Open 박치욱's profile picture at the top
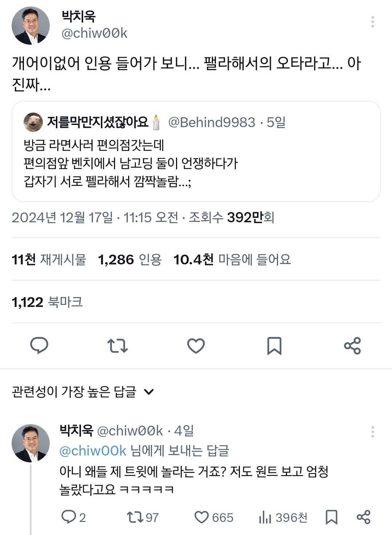 30,25
